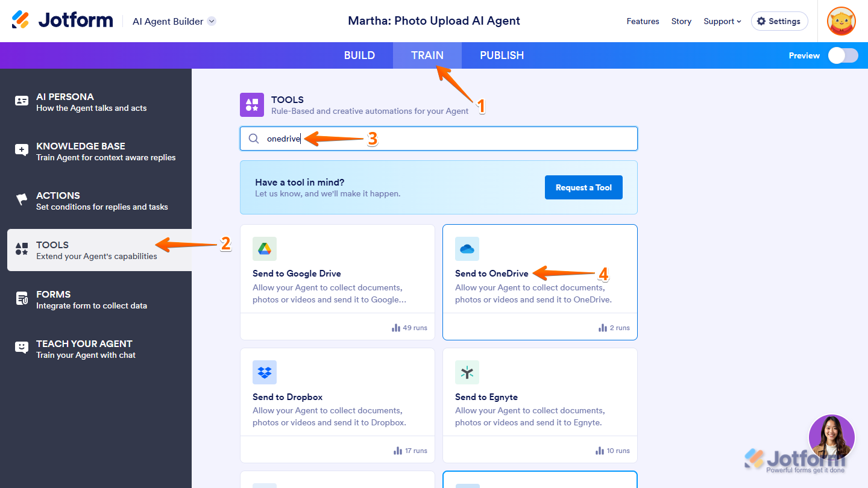
Task: Click the Request a Tool button
Action: coord(583,187)
